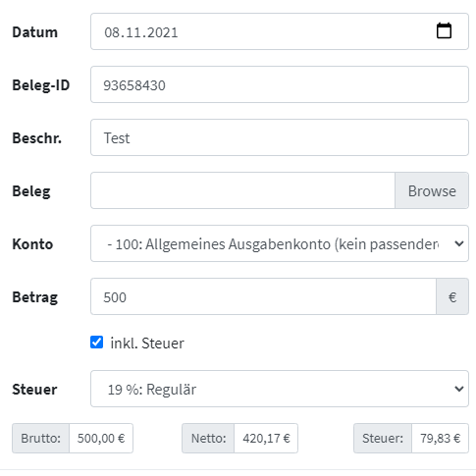Expand the Konto account dropdown

tap(280, 243)
